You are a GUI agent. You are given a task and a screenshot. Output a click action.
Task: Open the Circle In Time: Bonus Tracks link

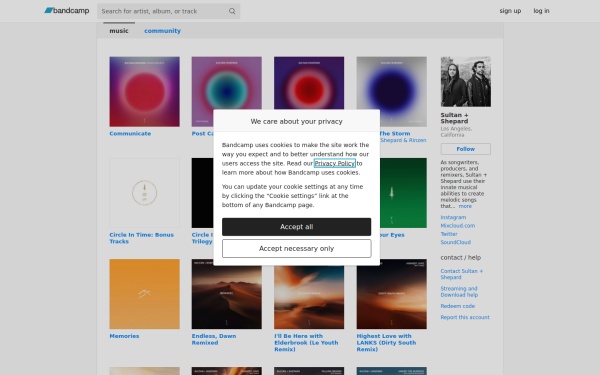(141, 238)
